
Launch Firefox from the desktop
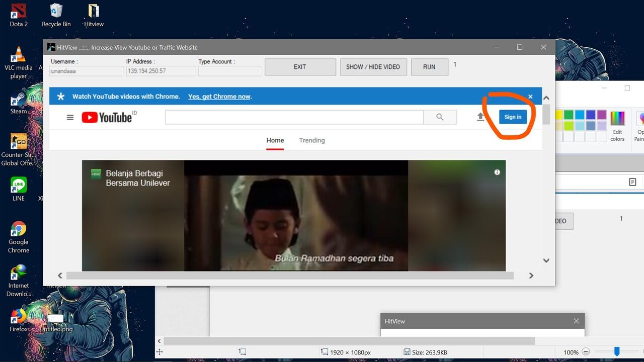pos(19,320)
